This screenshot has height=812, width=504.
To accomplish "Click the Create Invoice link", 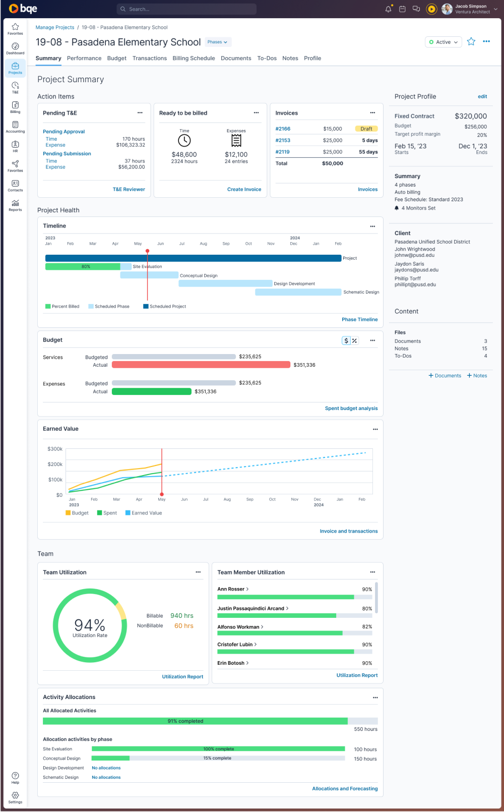I will point(244,190).
